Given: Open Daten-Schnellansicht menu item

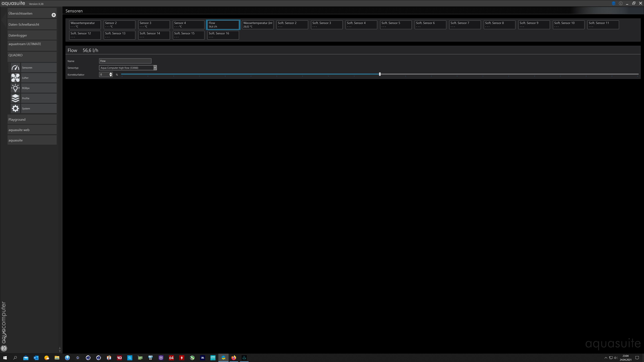Looking at the screenshot, I should point(32,24).
